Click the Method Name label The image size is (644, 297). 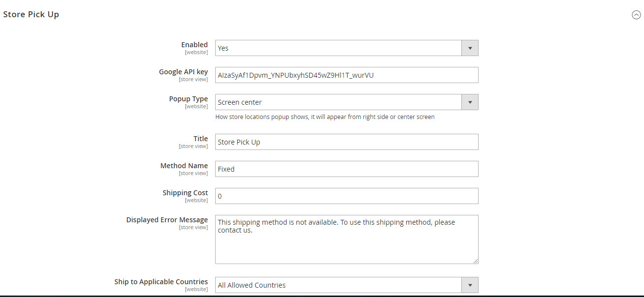pyautogui.click(x=184, y=166)
